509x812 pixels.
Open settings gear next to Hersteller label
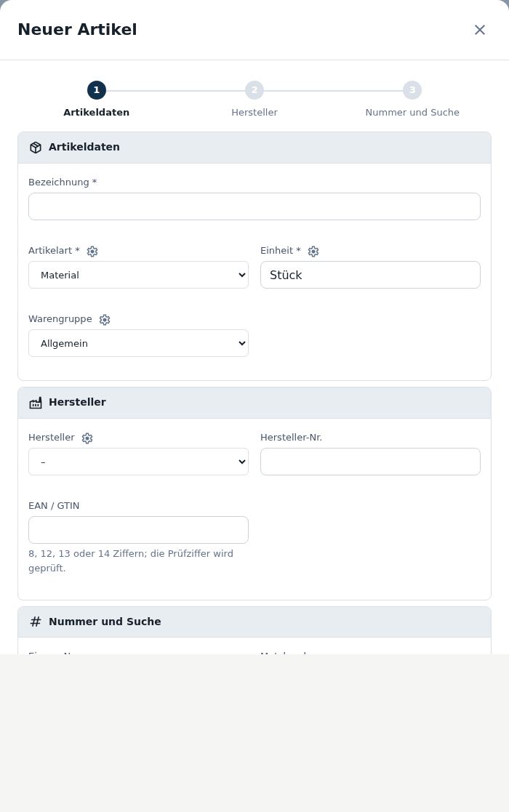pos(87,438)
